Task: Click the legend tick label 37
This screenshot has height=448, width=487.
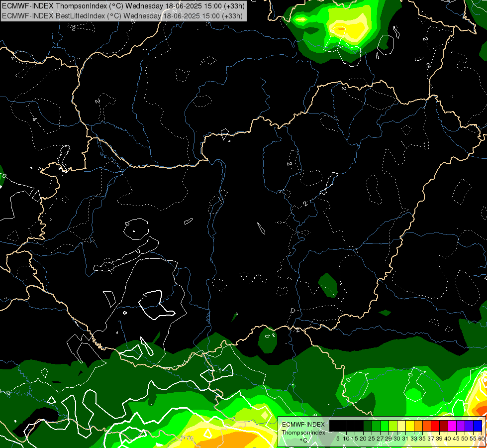Action: 431,439
